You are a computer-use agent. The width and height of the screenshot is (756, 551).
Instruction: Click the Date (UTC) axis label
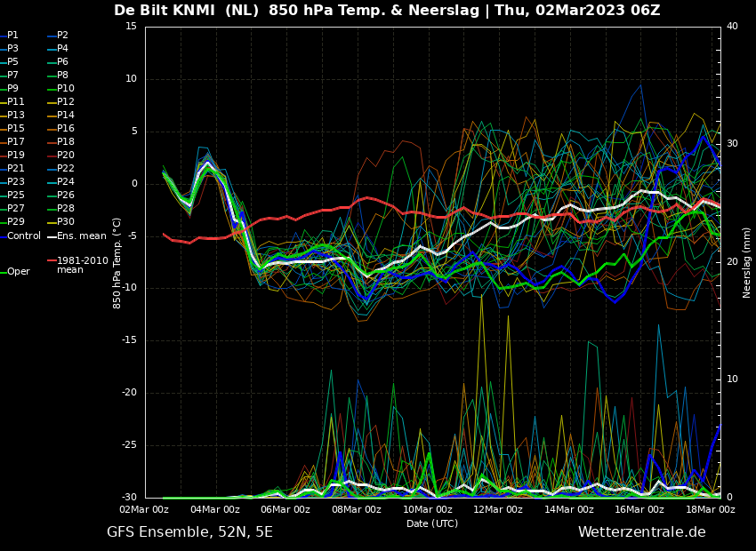(432, 523)
